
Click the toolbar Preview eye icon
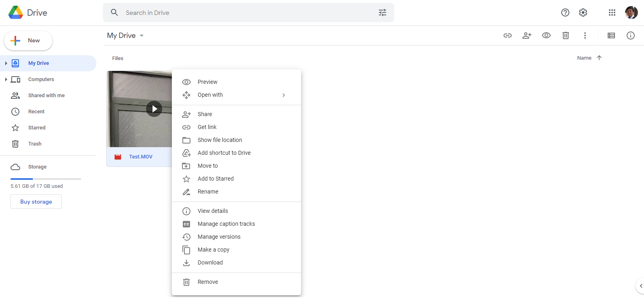point(546,35)
